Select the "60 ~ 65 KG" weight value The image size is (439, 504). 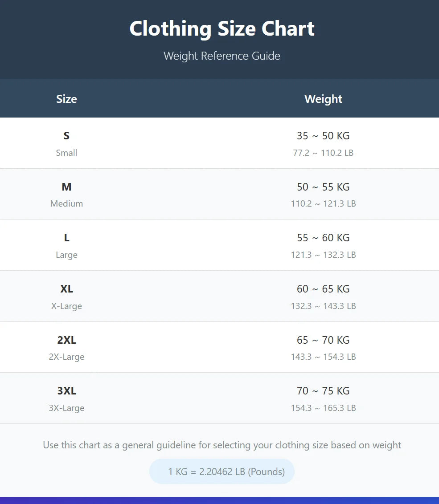[323, 289]
